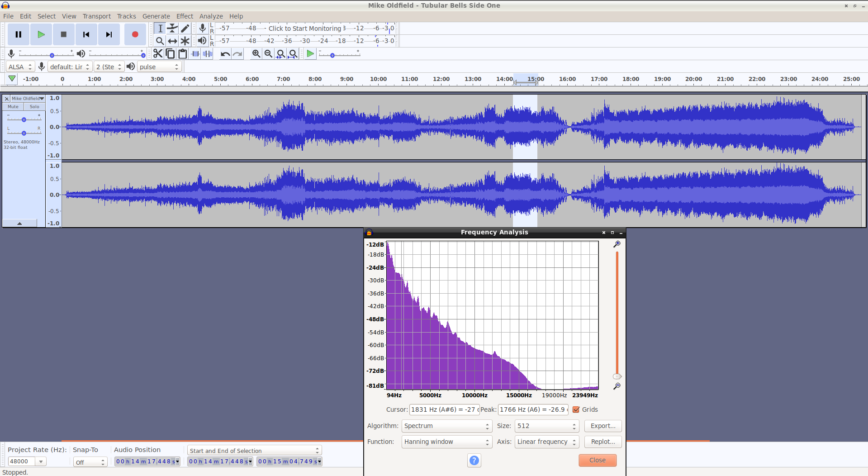Select the Multi-tool asterisk icon
Screen dimensions: 868x476
(185, 41)
